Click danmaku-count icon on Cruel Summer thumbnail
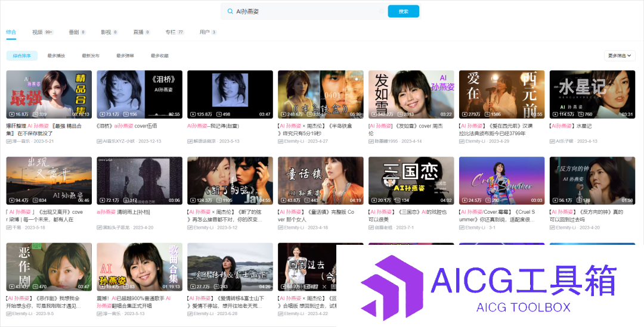Screen dimensions: 644x327 click(x=487, y=200)
